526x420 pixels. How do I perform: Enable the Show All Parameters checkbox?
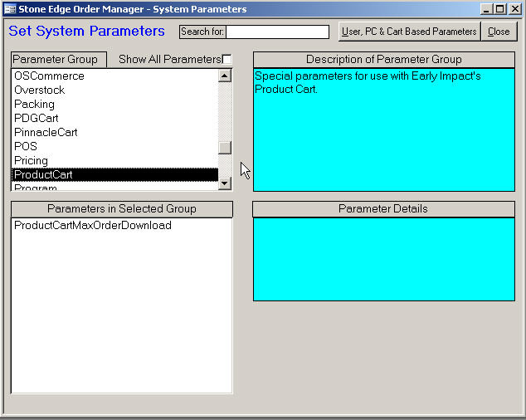tap(226, 60)
